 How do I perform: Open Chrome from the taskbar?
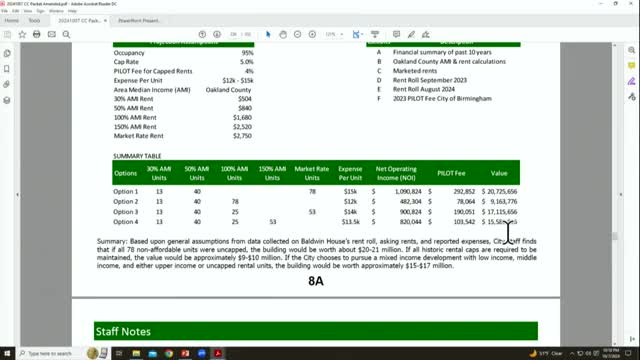point(169,353)
